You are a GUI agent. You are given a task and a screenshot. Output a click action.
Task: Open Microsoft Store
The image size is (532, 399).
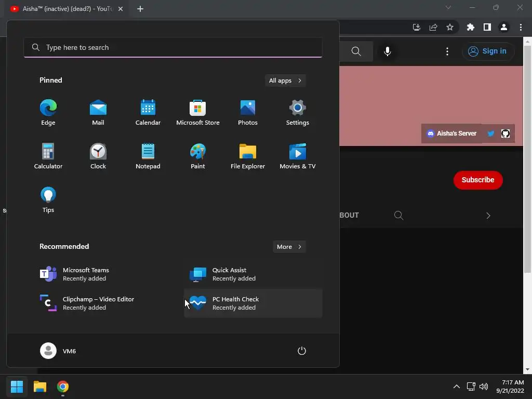pos(198,113)
